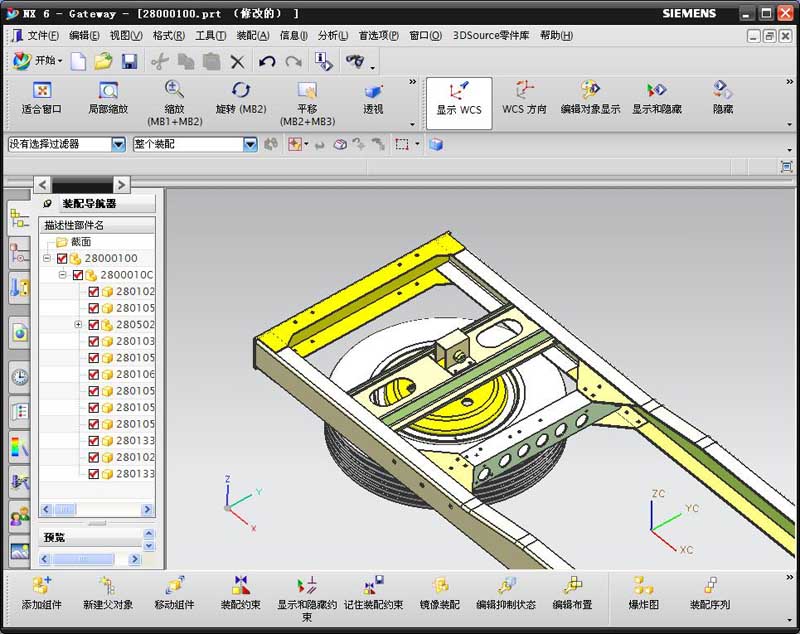Select the 局部缩放 zoom area tool

pyautogui.click(x=108, y=91)
